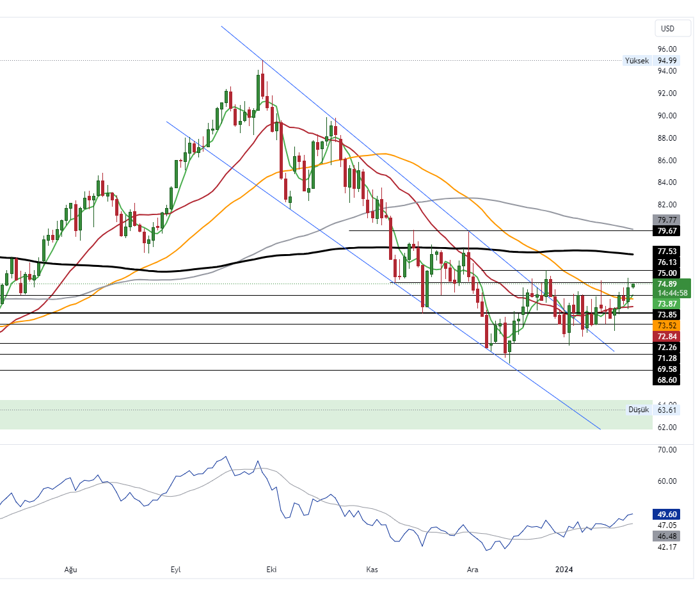This screenshot has width=700, height=601.
Task: Click the Kas month label on time axis
Action: click(372, 570)
